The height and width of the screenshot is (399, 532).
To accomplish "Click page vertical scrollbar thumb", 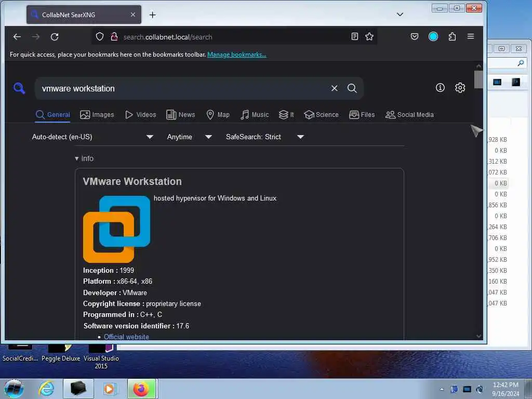I will pos(478,79).
